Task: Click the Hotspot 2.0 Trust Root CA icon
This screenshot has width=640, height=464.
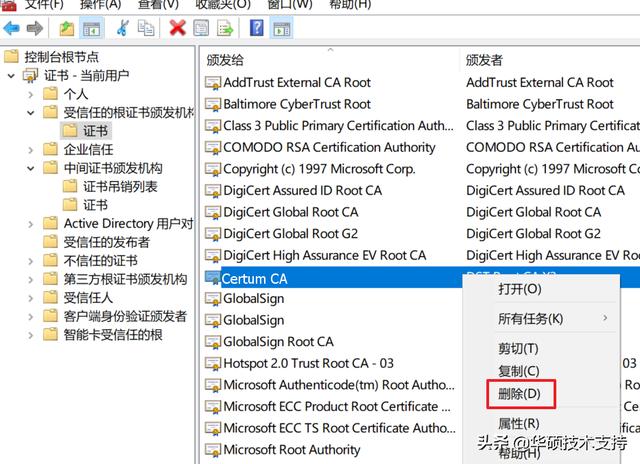Action: (x=213, y=364)
